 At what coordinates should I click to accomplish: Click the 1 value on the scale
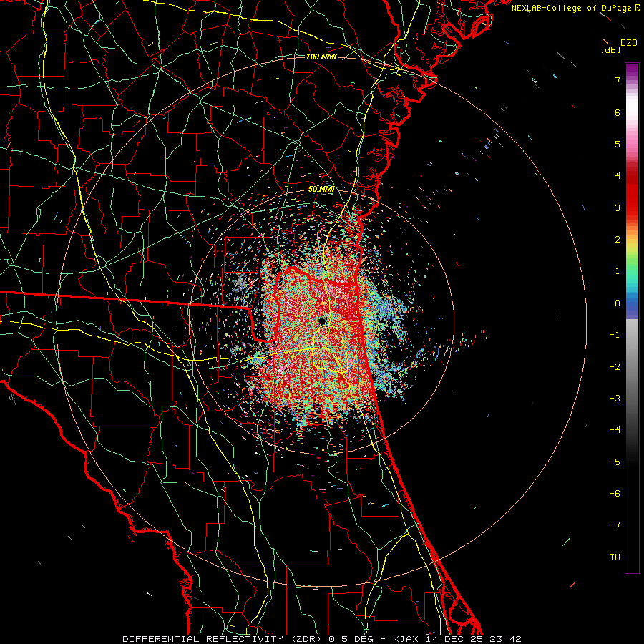618,271
